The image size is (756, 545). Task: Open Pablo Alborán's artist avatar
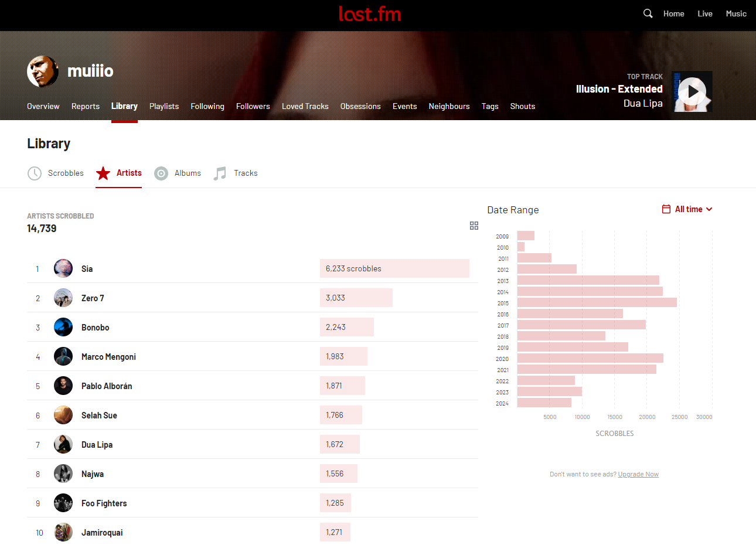click(63, 386)
